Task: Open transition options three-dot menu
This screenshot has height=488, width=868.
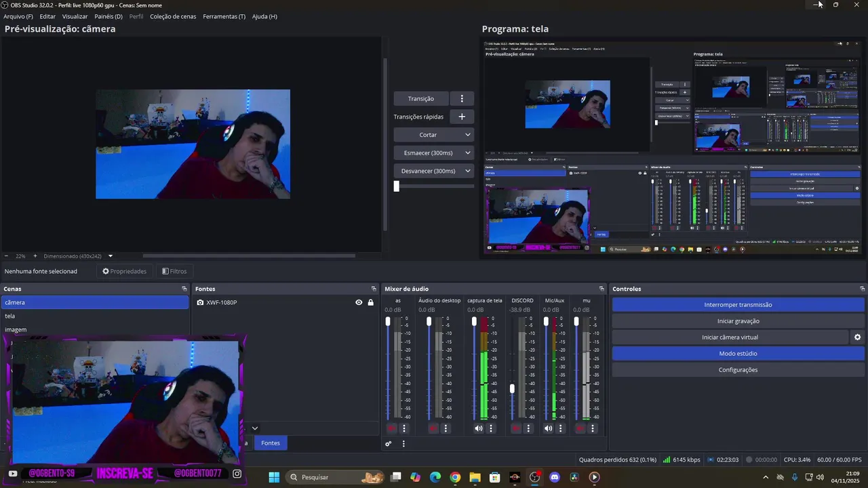Action: 462,98
